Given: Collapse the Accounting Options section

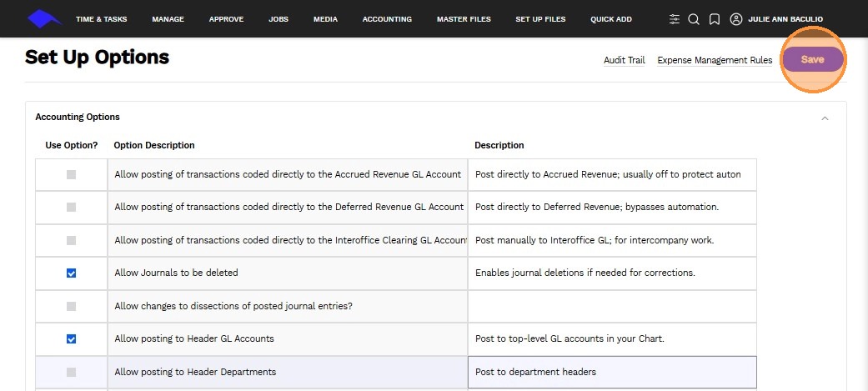Looking at the screenshot, I should [x=825, y=118].
